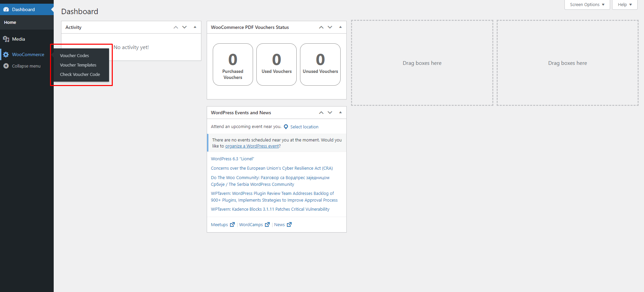Open the Screen Options dropdown

(587, 5)
